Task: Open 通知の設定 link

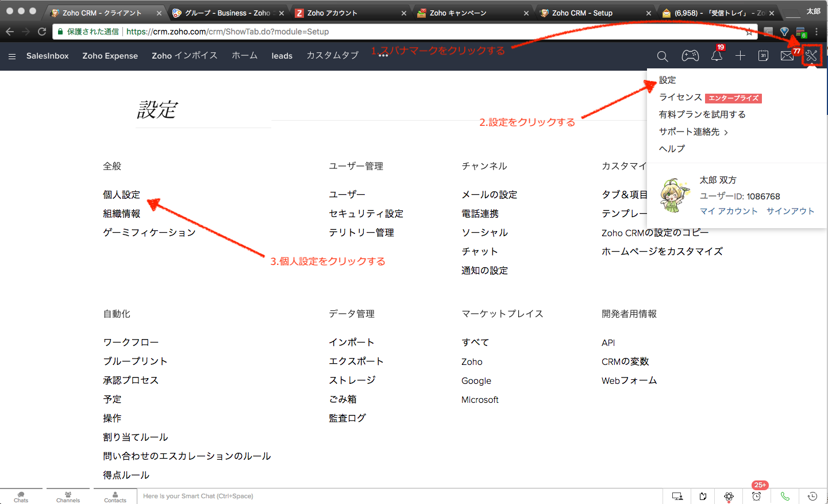Action: point(484,271)
